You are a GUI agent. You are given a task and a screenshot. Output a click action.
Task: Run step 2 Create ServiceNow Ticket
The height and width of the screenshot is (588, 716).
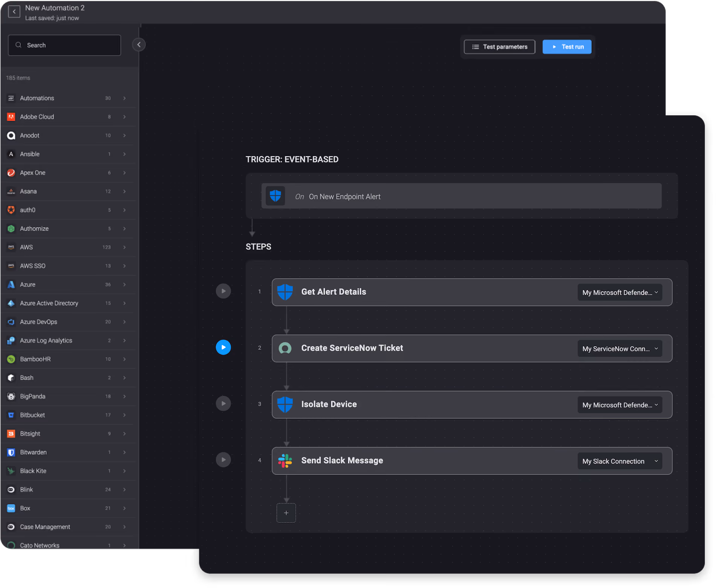pyautogui.click(x=223, y=347)
